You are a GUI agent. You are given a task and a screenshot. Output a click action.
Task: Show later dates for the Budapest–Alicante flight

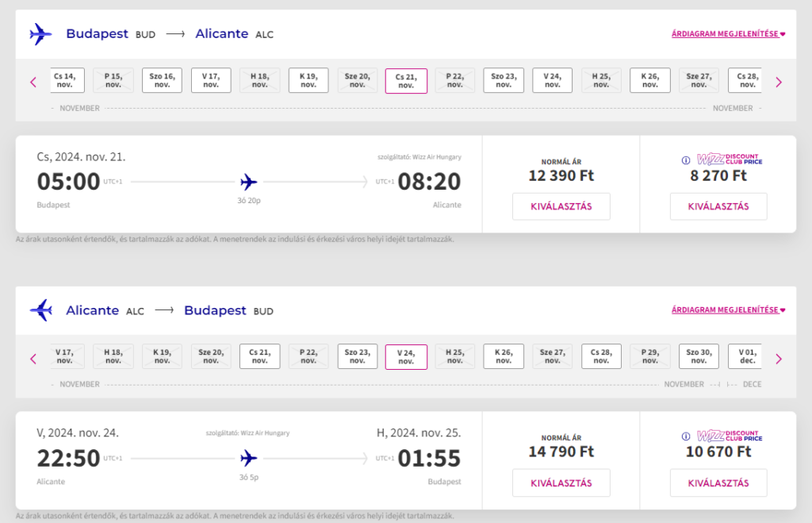pos(779,82)
